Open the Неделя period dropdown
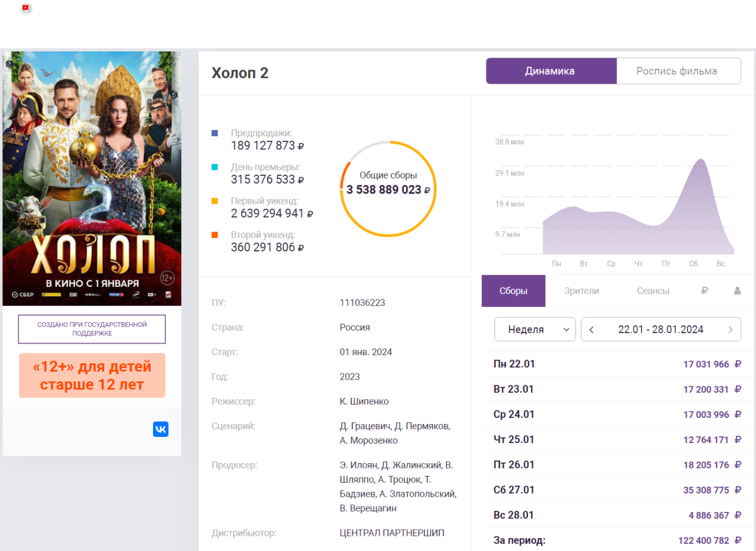756x551 pixels. tap(534, 330)
